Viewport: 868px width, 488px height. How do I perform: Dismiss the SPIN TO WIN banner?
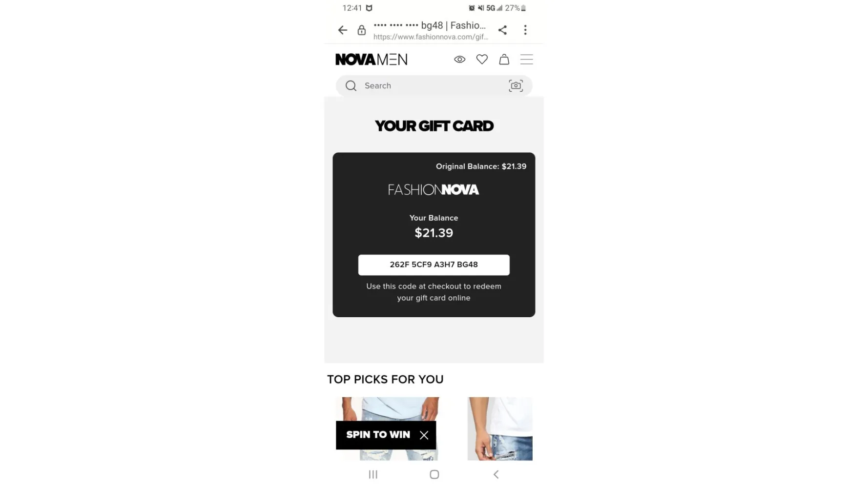[424, 435]
